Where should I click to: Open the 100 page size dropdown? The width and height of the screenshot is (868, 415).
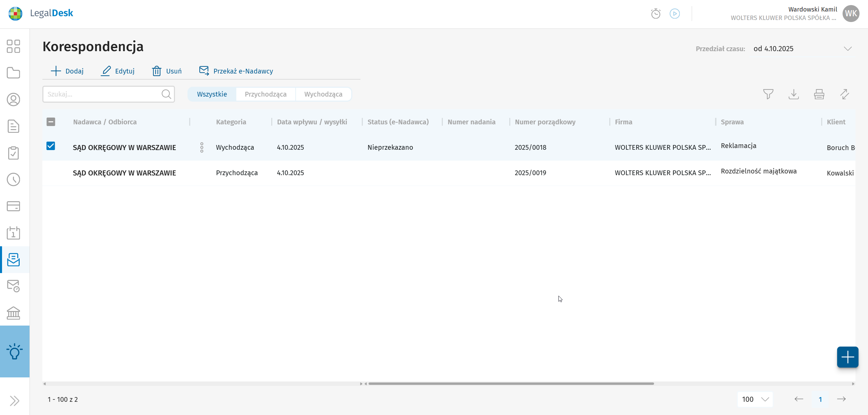[x=755, y=399]
